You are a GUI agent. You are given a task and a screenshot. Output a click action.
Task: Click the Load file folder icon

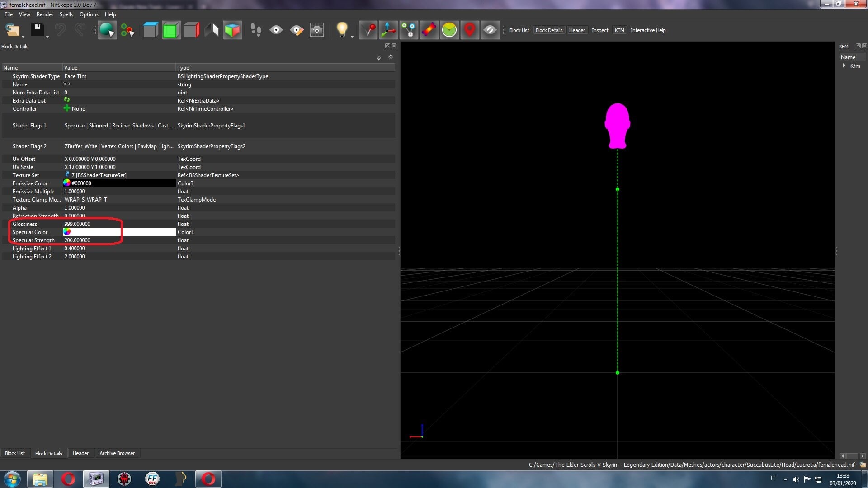(x=12, y=30)
